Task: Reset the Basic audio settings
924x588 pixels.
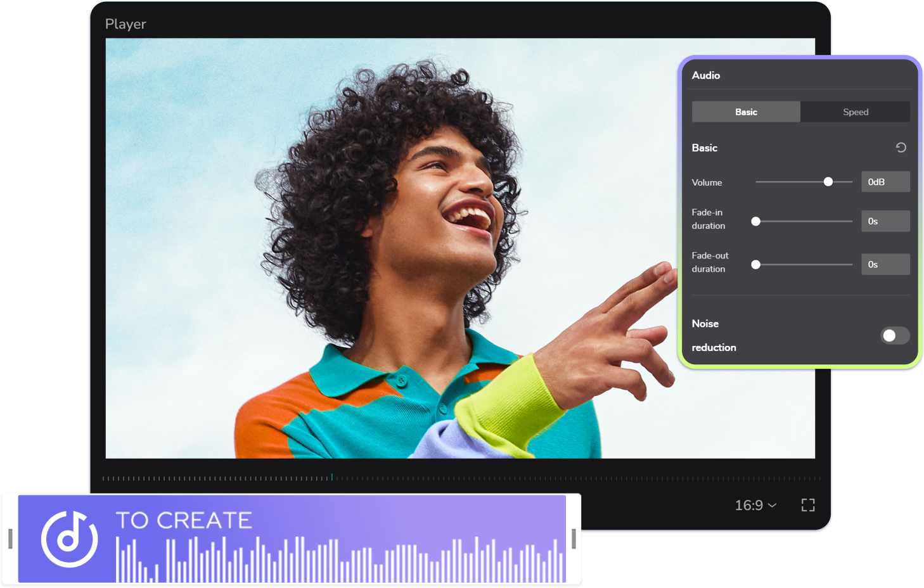Action: [x=901, y=148]
